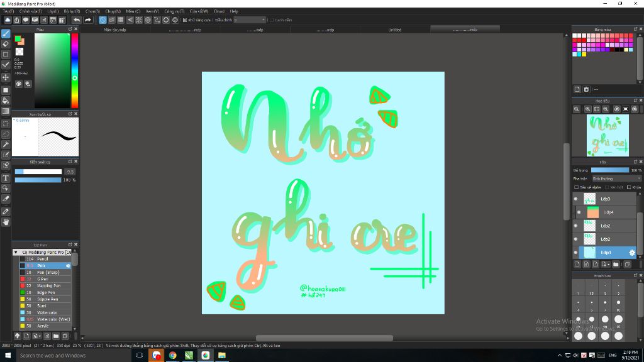Select the Pencil brush
Viewport: 644px width, 362px height.
pos(45,259)
